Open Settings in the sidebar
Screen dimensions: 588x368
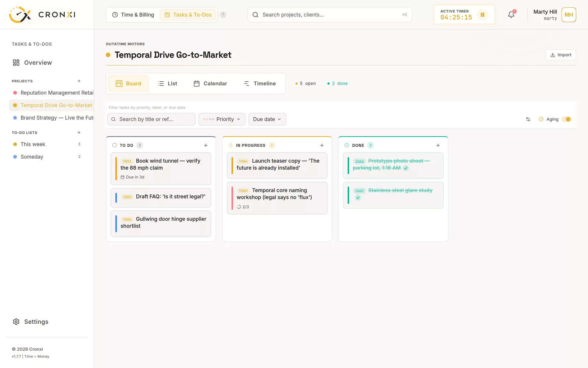click(x=47, y=322)
